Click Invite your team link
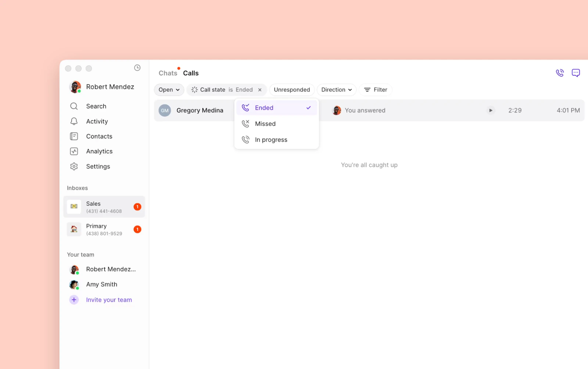The image size is (588, 369). coord(109,300)
